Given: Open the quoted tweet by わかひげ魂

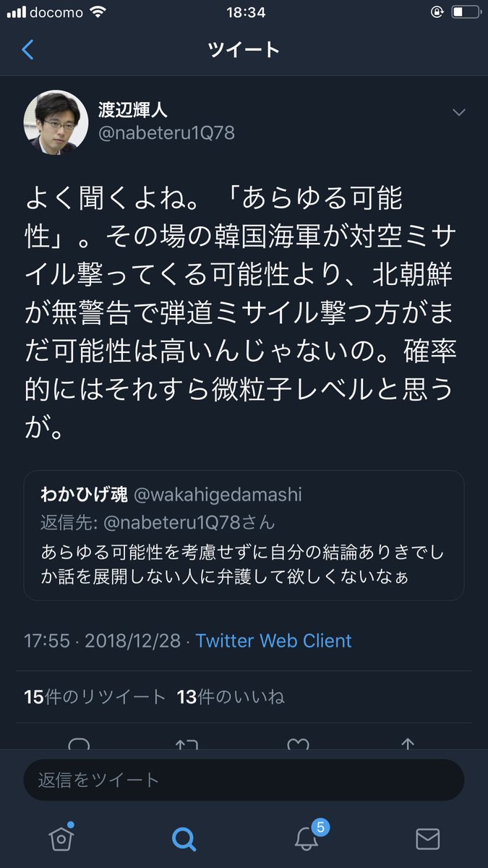Looking at the screenshot, I should [x=244, y=535].
